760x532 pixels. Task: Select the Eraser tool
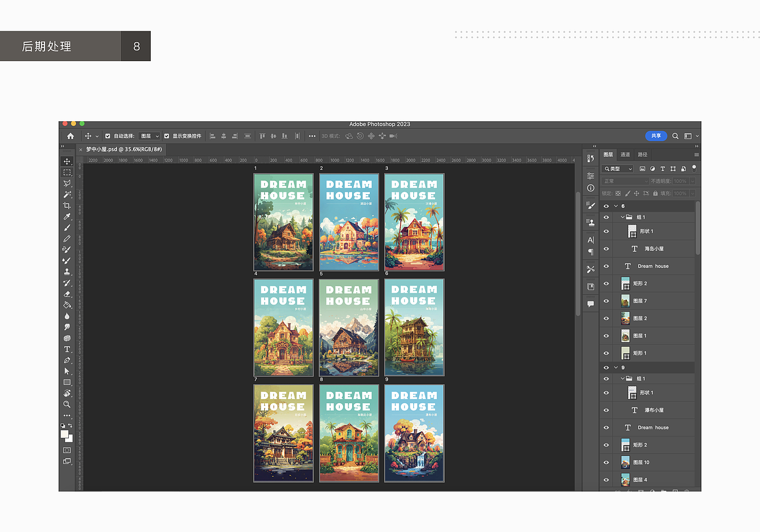pyautogui.click(x=67, y=293)
